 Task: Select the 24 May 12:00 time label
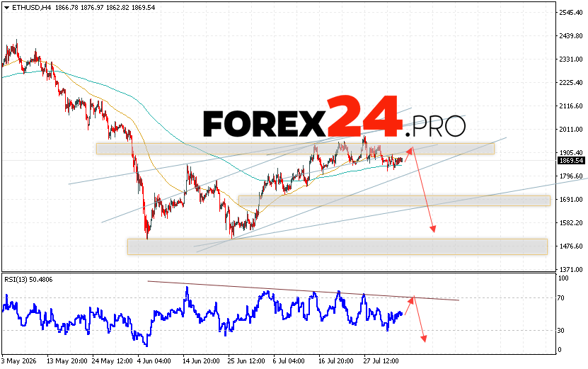point(112,361)
